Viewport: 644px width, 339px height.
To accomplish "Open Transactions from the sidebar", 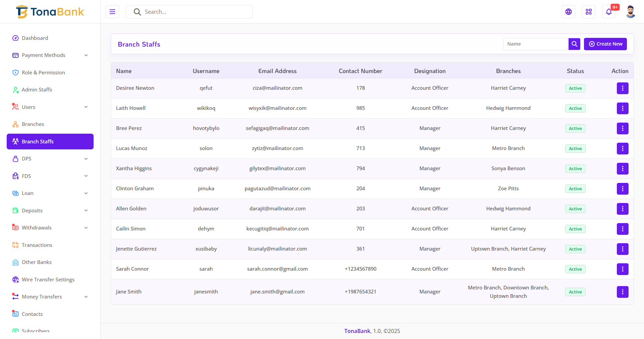I will [x=37, y=245].
